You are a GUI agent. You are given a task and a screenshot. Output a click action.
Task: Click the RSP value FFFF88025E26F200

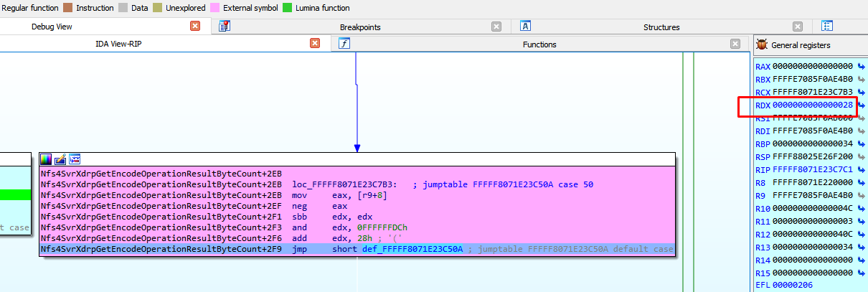click(x=813, y=156)
